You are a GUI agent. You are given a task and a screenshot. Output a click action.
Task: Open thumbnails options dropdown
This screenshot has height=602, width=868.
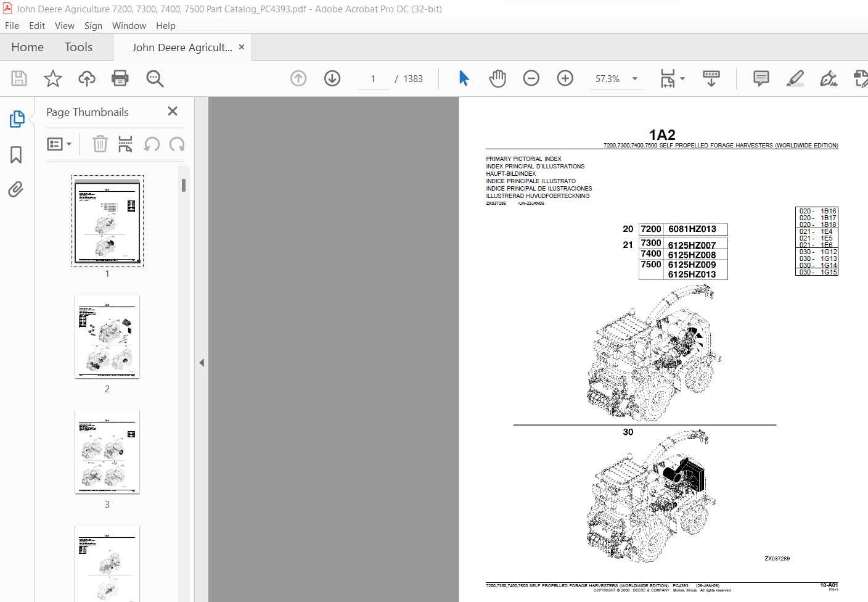[59, 144]
